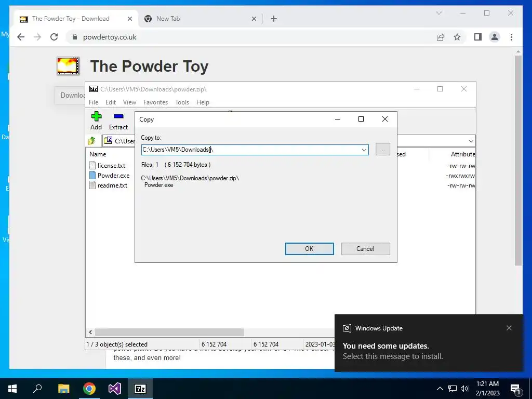The width and height of the screenshot is (532, 399).
Task: Share this page from Chrome toolbar
Action: [x=441, y=37]
